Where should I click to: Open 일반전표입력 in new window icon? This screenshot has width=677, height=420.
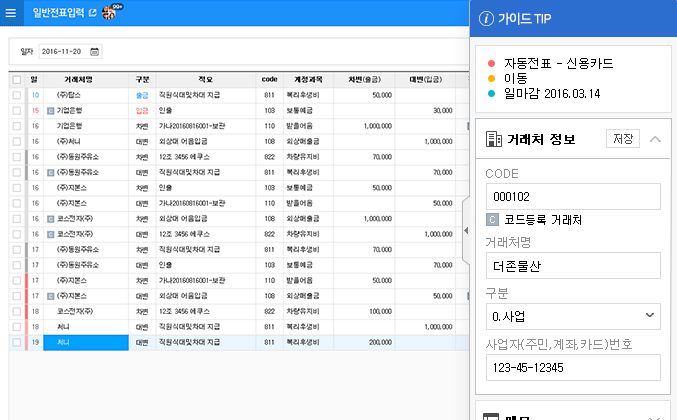93,13
